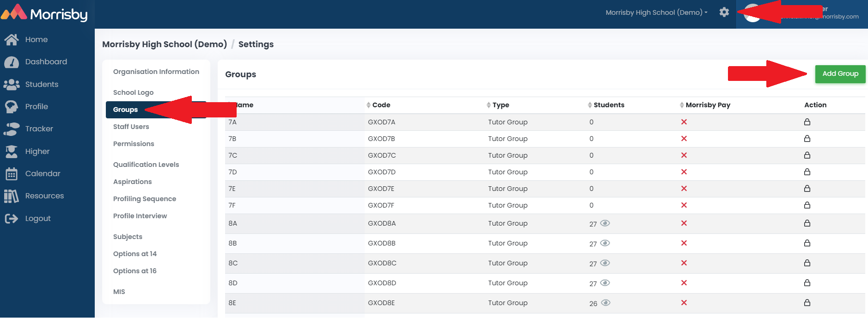Sort groups by Students column
The width and height of the screenshot is (868, 319).
(x=606, y=105)
